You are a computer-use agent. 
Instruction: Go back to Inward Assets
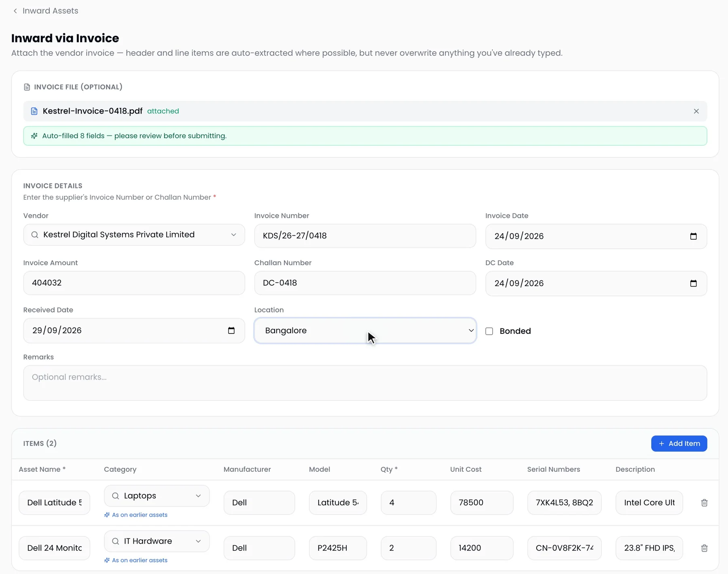click(x=45, y=11)
